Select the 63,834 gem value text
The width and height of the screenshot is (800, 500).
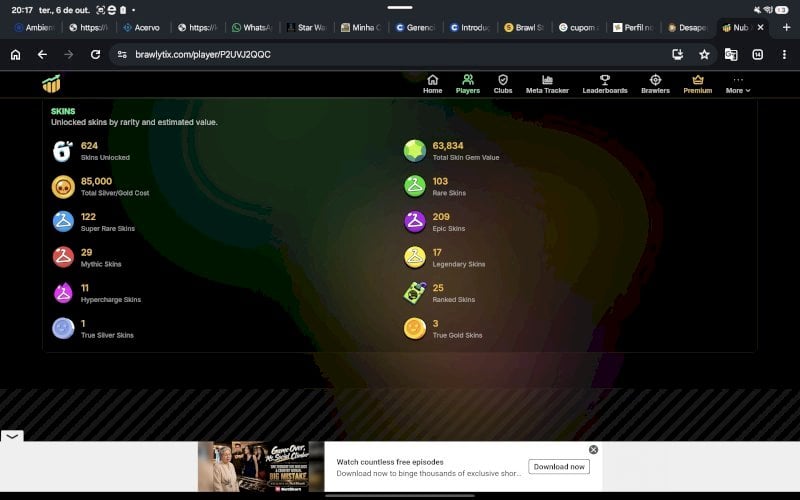[x=448, y=146]
